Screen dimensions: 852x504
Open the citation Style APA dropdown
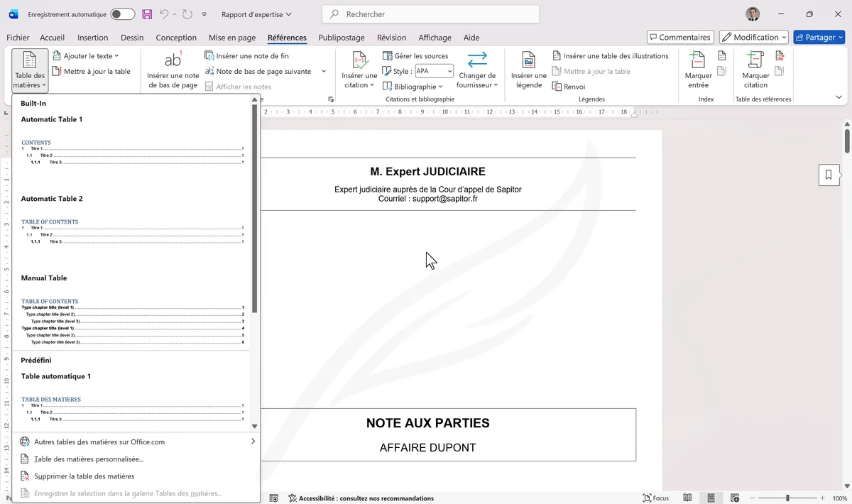click(434, 71)
